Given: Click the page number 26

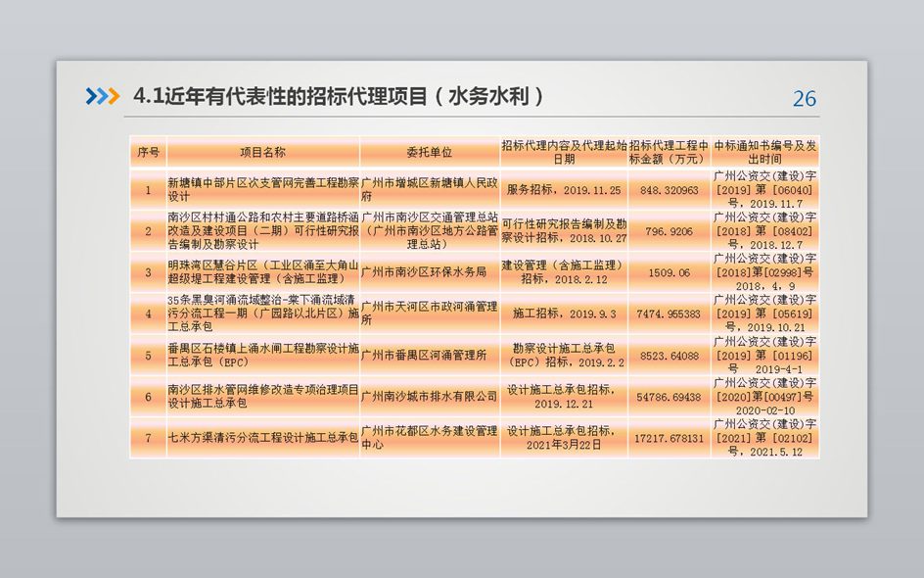Looking at the screenshot, I should [804, 99].
